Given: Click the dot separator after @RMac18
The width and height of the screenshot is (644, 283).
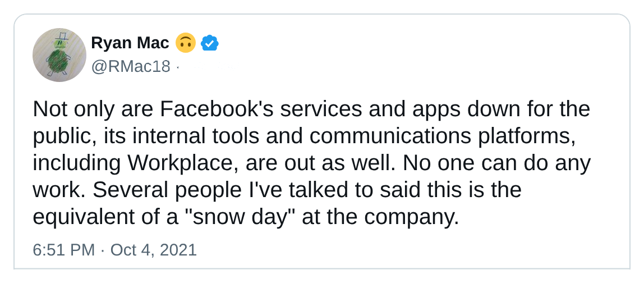Looking at the screenshot, I should [x=177, y=67].
